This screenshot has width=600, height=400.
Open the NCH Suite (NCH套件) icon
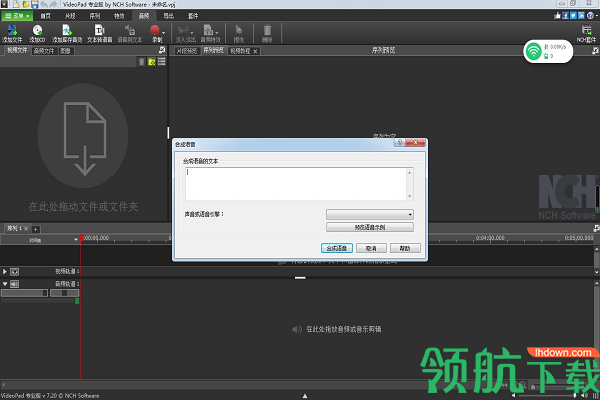pos(586,30)
